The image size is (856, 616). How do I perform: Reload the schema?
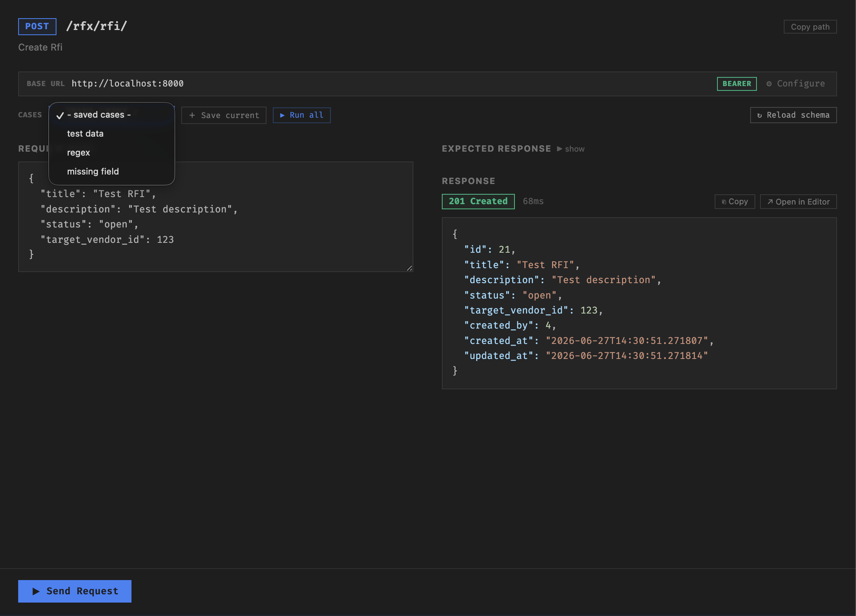click(793, 115)
